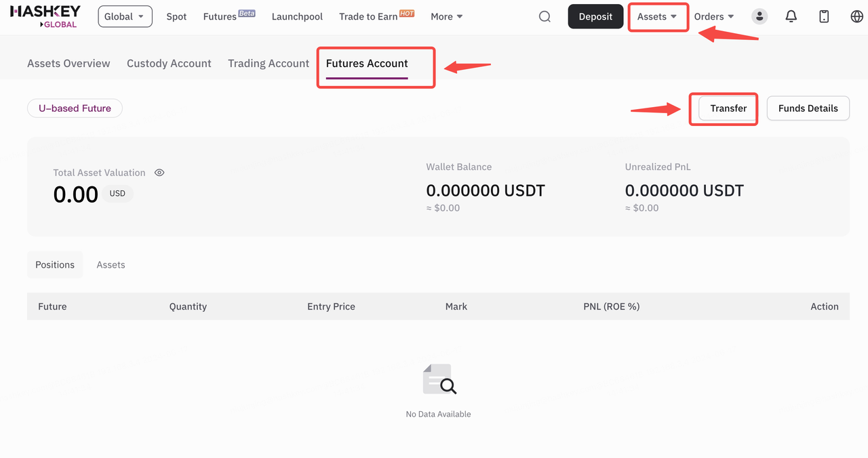This screenshot has width=868, height=458.
Task: Click the Wallet Balance 0.000000 USDT value
Action: 486,190
